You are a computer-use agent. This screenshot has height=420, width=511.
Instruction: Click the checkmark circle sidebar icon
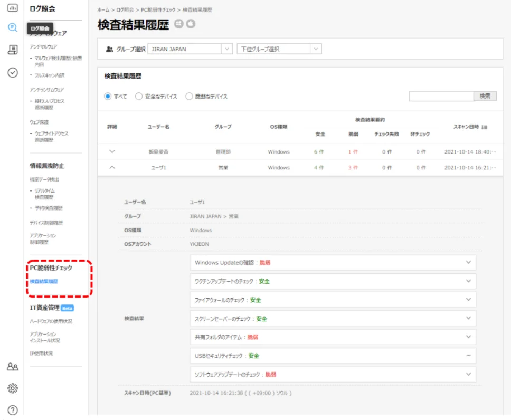pyautogui.click(x=13, y=73)
